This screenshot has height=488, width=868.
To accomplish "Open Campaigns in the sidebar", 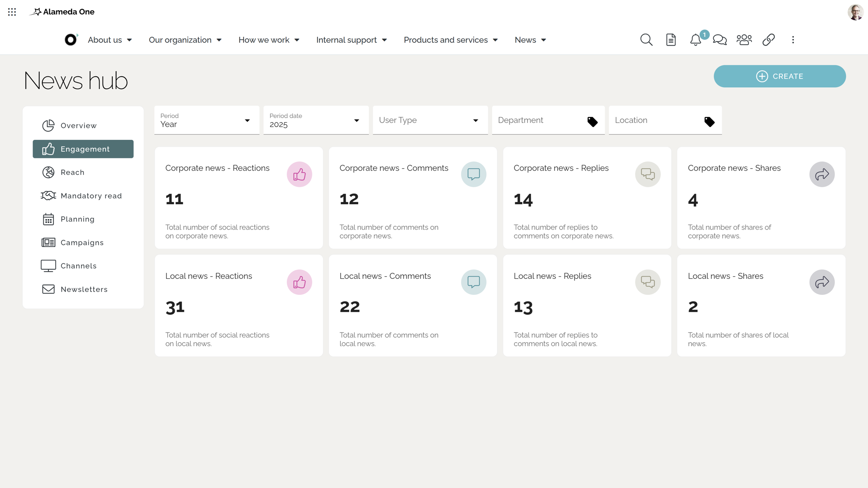I will click(x=83, y=242).
